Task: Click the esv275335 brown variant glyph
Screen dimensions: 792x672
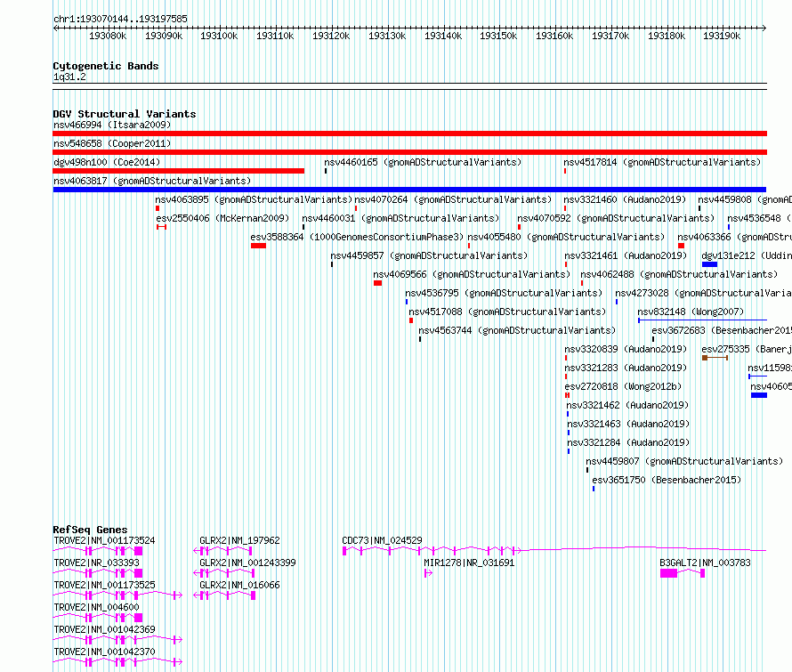Action: click(715, 358)
